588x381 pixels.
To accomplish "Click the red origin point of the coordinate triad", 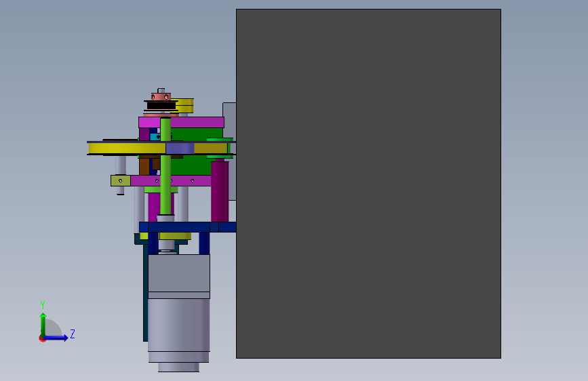I will pos(41,339).
